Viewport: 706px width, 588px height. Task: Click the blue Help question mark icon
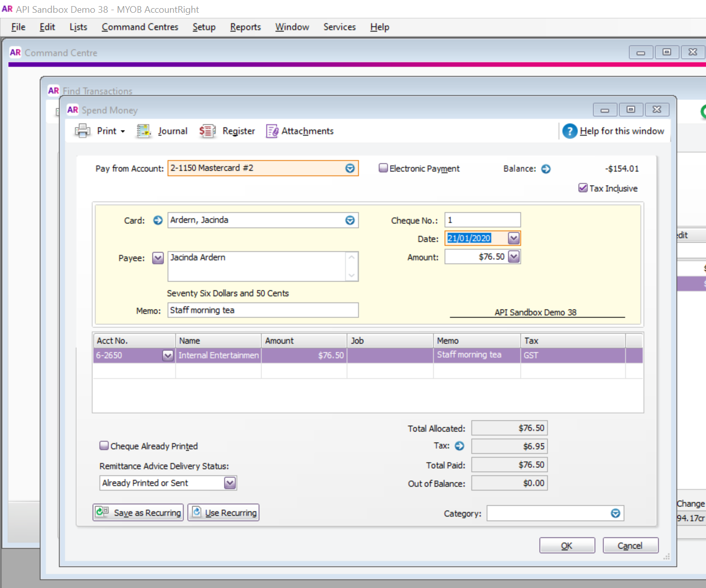click(x=570, y=131)
